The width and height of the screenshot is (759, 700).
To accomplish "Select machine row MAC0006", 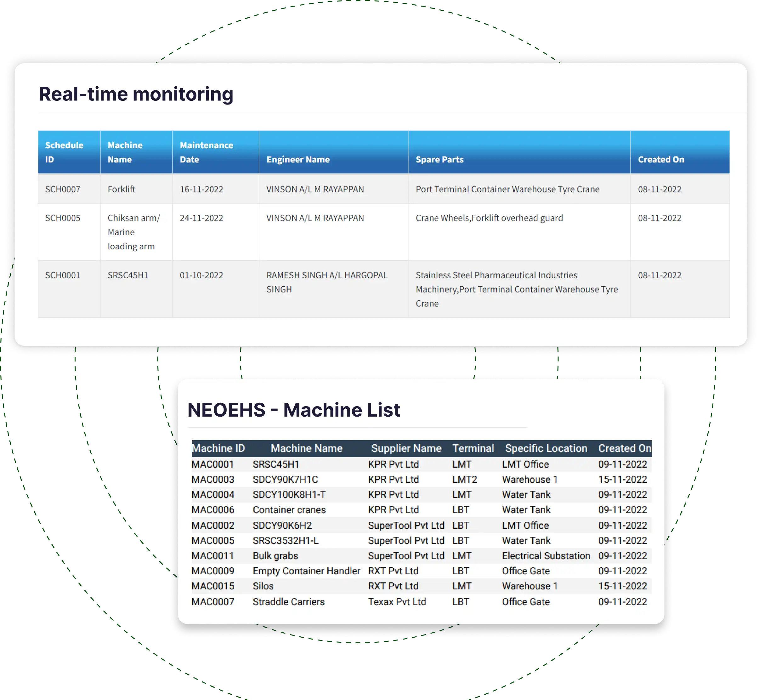I will pos(422,510).
